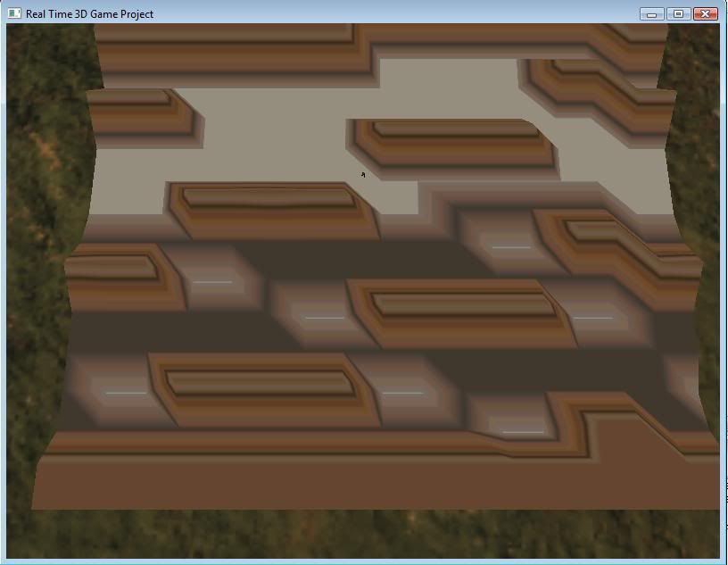Viewport: 728px width, 565px height.
Task: Minimize the Real Time 3D Game window
Action: [652, 13]
